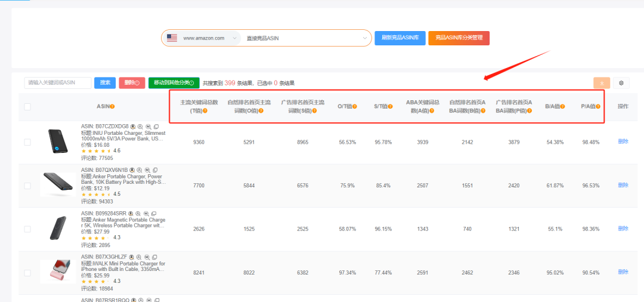644x302 pixels.
Task: Click the price text $27.99
Action: [x=101, y=232]
